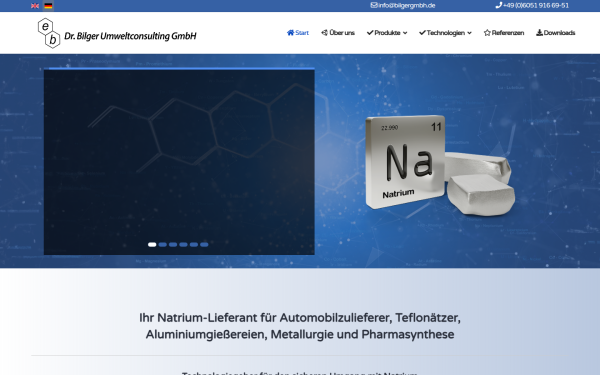
Task: Click the phone handset icon in the top bar
Action: point(499,5)
